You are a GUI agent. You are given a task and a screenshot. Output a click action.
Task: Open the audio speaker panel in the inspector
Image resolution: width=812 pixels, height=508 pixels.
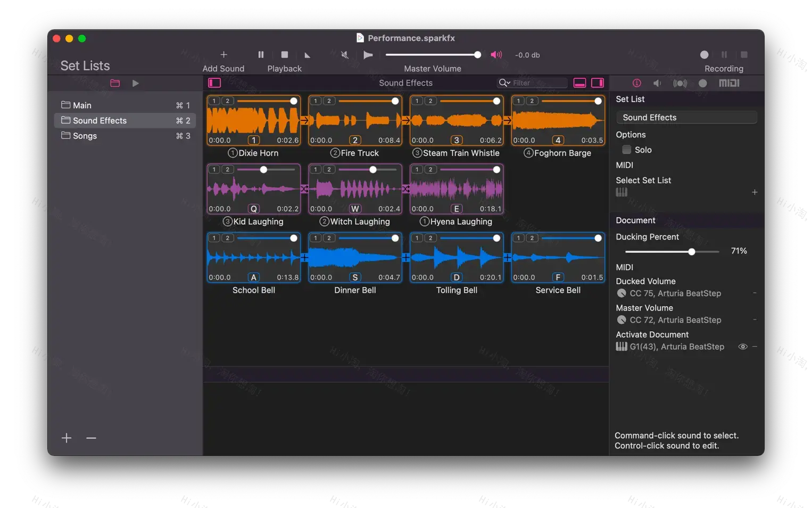tap(657, 83)
